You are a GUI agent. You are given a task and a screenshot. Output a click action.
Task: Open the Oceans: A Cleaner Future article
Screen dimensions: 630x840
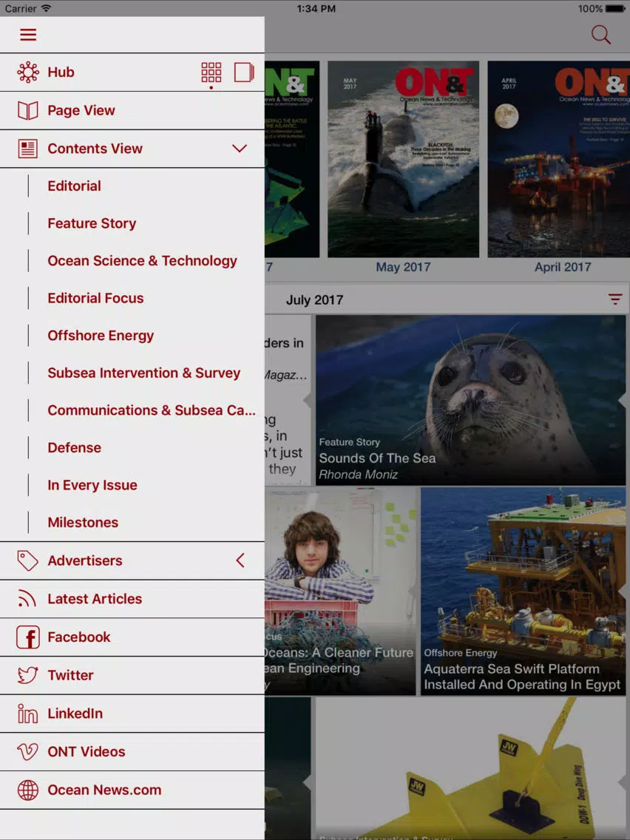pyautogui.click(x=340, y=592)
